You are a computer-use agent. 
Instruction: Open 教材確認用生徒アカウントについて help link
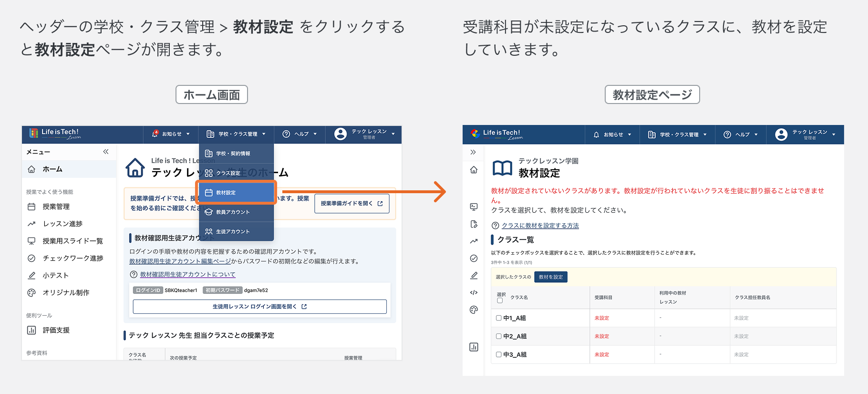(x=187, y=274)
